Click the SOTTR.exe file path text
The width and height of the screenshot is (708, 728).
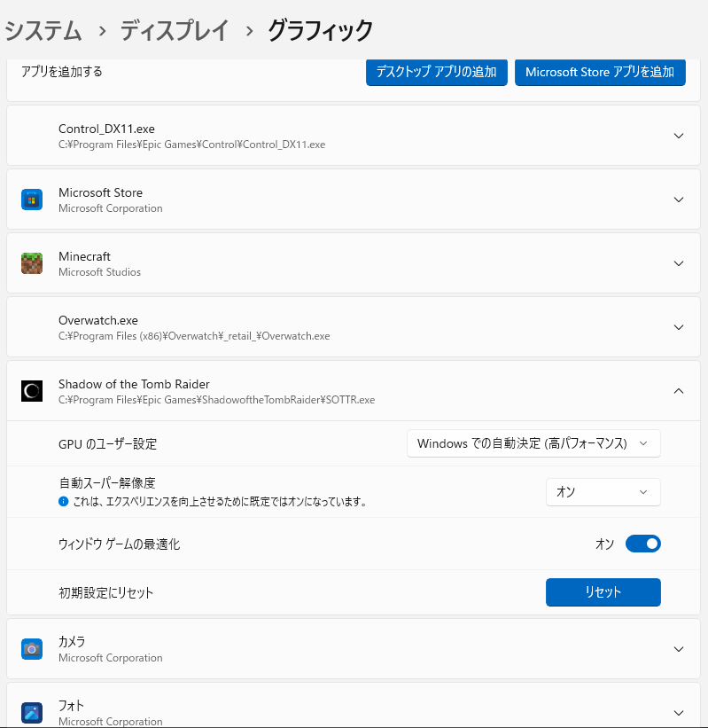pyautogui.click(x=217, y=400)
